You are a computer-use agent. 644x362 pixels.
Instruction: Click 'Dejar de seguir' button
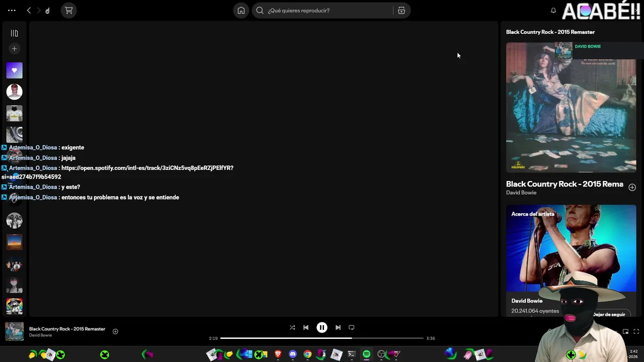coord(609,314)
